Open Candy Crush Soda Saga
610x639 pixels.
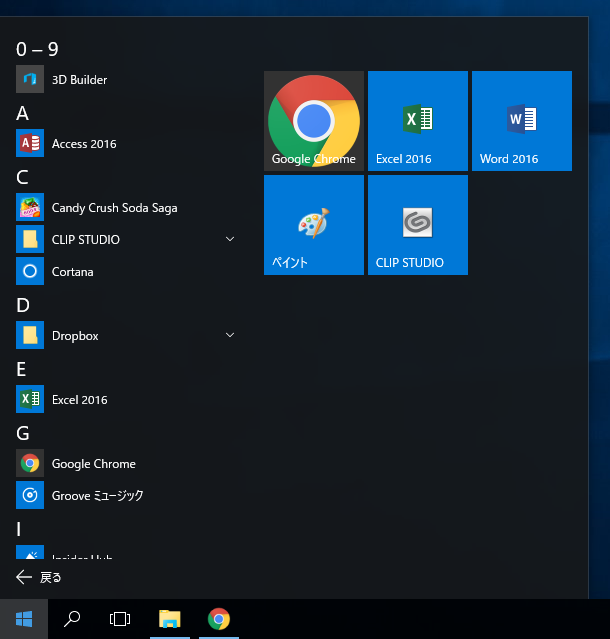[114, 208]
